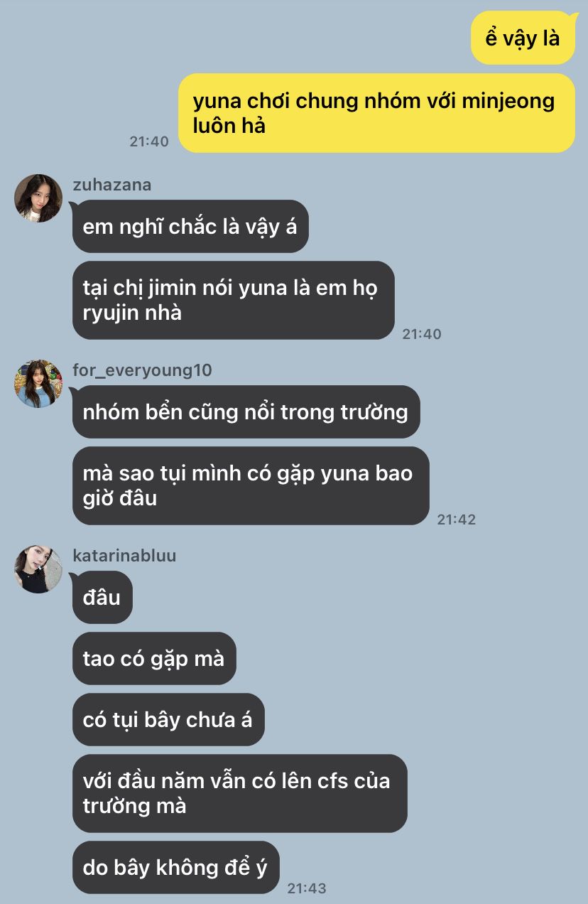The image size is (588, 904).
Task: Tap yellow bubble "ể vậy là"
Action: (x=523, y=38)
